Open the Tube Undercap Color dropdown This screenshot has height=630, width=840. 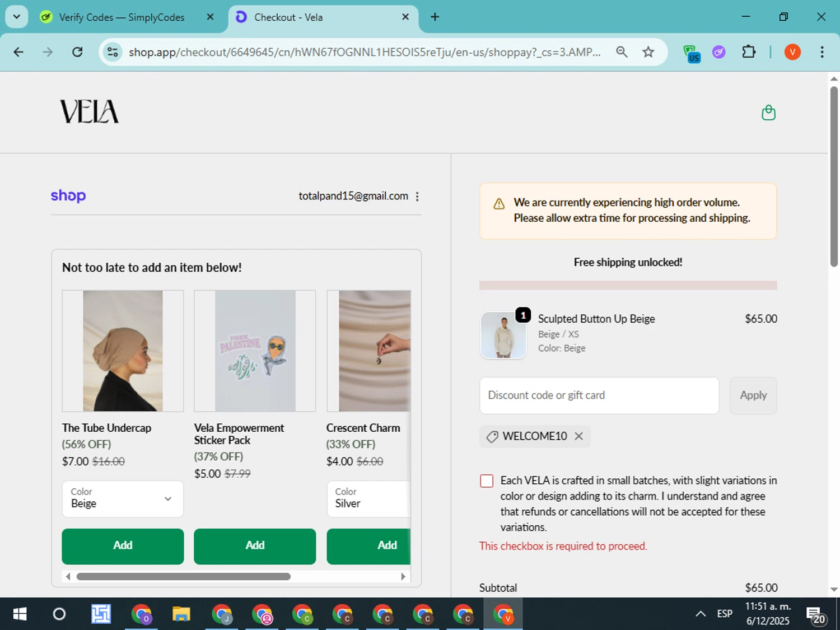[123, 498]
